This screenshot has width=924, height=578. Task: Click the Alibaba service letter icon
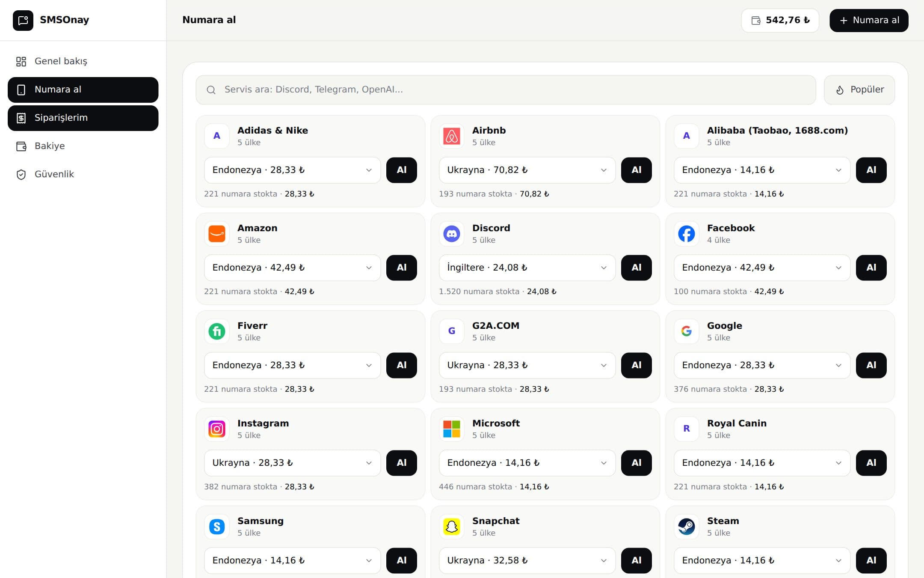pyautogui.click(x=687, y=136)
